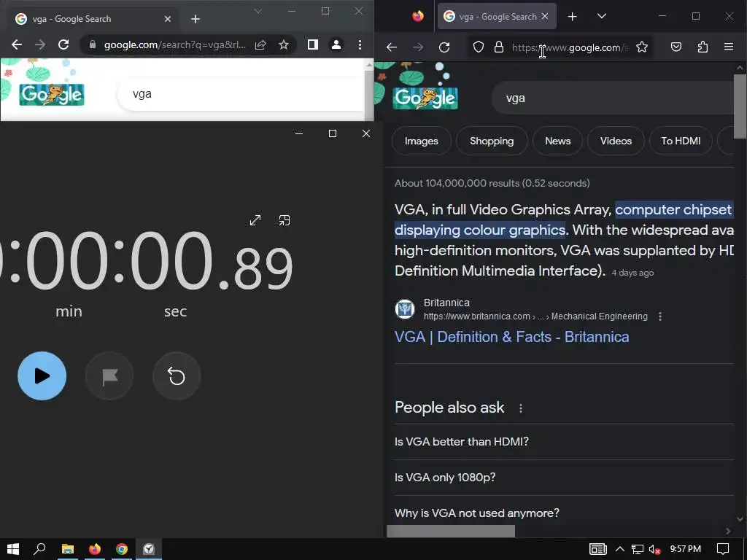Switch to Firefox from taskbar
Image resolution: width=747 pixels, height=560 pixels.
point(95,549)
